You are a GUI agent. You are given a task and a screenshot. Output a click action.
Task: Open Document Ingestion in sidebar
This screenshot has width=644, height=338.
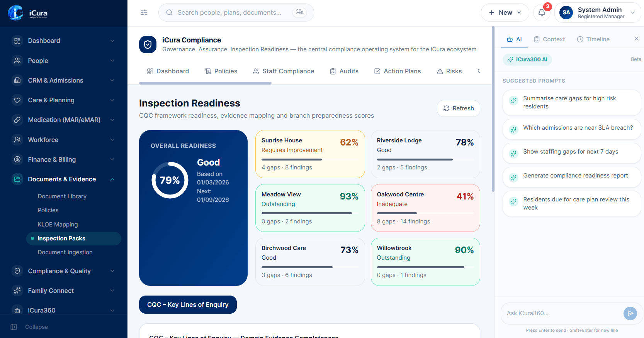click(65, 252)
